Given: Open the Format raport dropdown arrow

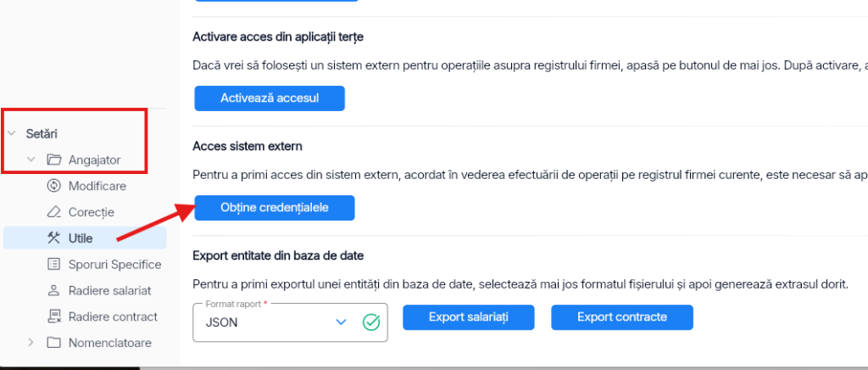Looking at the screenshot, I should coord(341,322).
